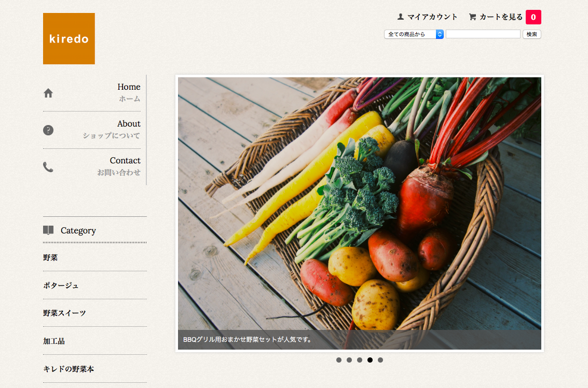The image size is (588, 388).
Task: Open the カートを見る link
Action: tap(501, 17)
